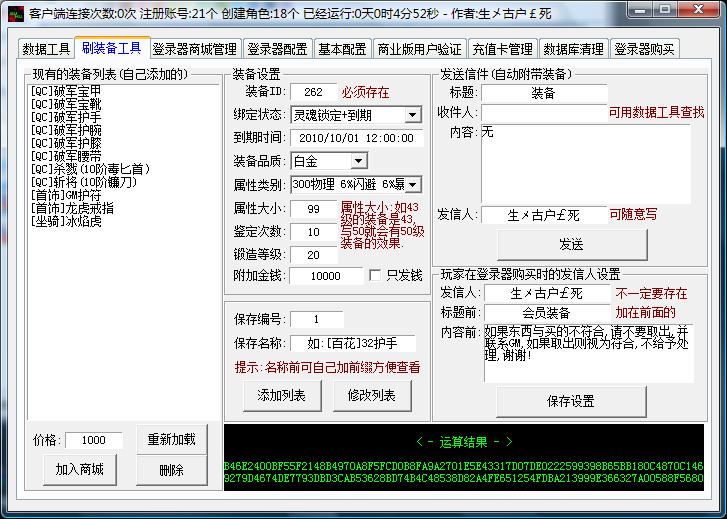Click the application icon in the title bar
This screenshot has height=519, width=727.
pyautogui.click(x=12, y=14)
